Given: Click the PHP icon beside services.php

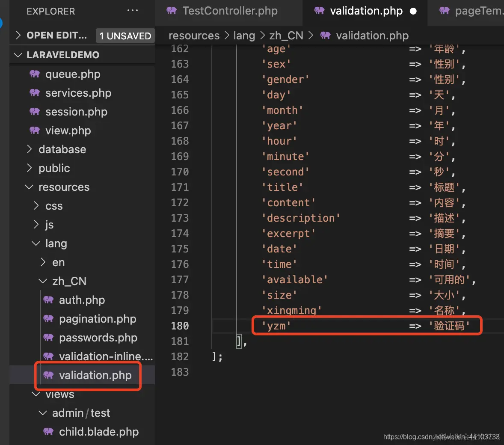Looking at the screenshot, I should (35, 93).
